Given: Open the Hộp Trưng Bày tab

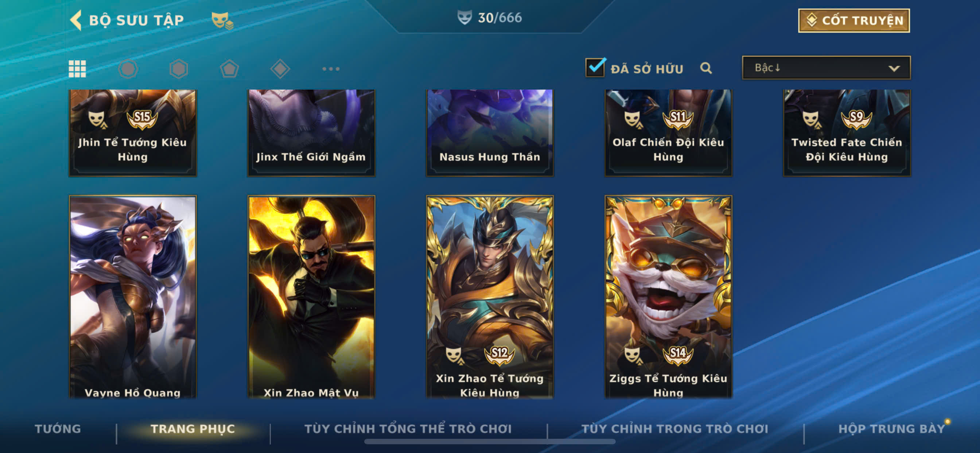Looking at the screenshot, I should [x=892, y=429].
